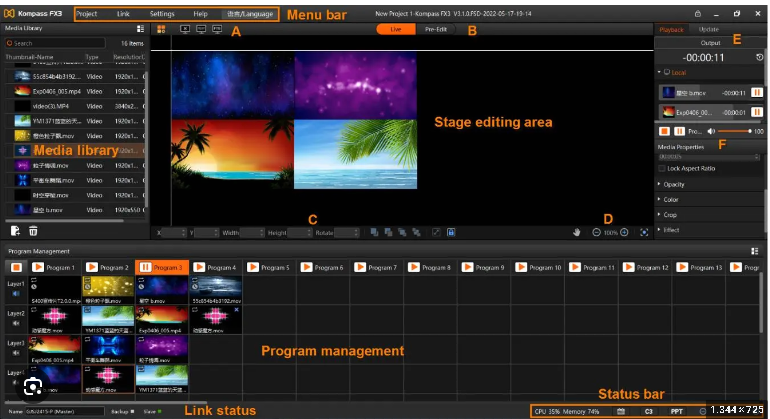Import media file into library

click(15, 231)
